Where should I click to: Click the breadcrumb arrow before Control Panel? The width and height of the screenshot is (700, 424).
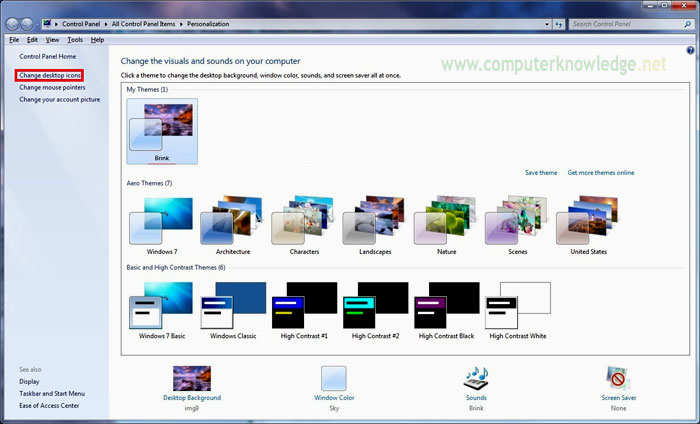pos(56,24)
